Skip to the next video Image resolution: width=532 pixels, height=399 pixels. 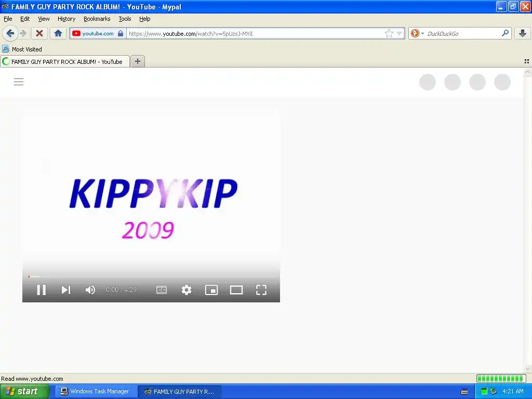pos(66,290)
